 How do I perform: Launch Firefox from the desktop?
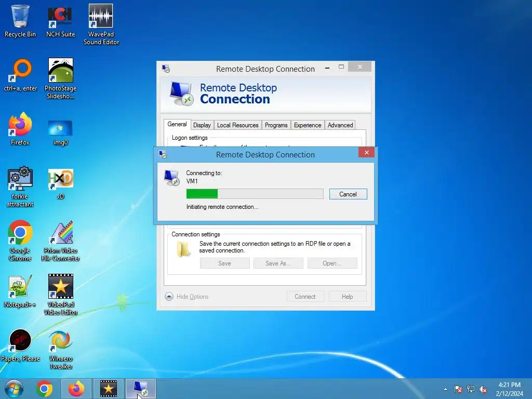coord(20,129)
